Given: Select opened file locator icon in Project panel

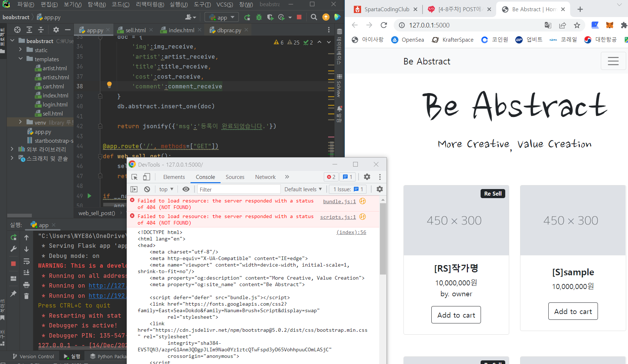Looking at the screenshot, I should [x=17, y=30].
